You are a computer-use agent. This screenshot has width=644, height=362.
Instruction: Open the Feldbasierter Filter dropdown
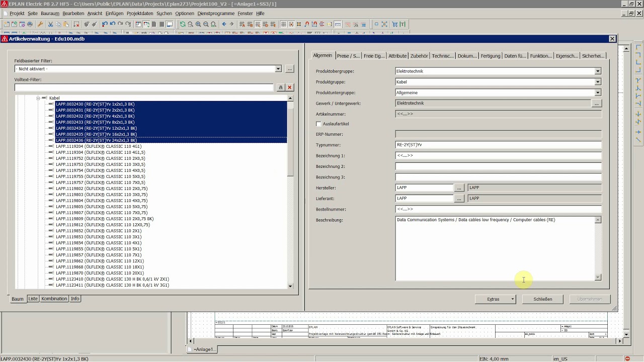(x=278, y=69)
